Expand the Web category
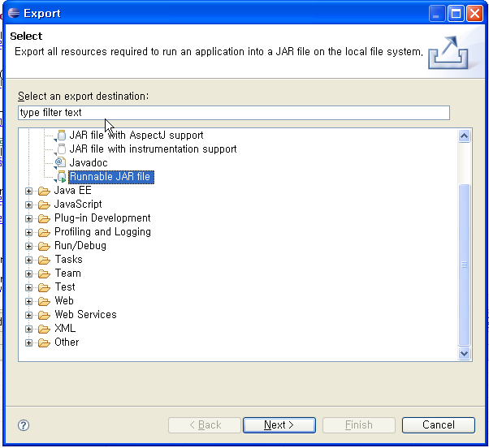This screenshot has height=448, width=489. [x=28, y=301]
